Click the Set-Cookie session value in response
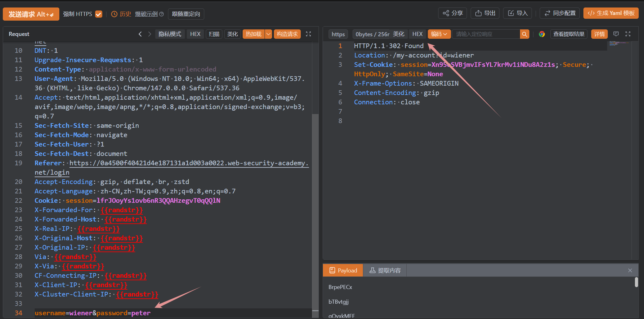This screenshot has height=319, width=644. 493,65
